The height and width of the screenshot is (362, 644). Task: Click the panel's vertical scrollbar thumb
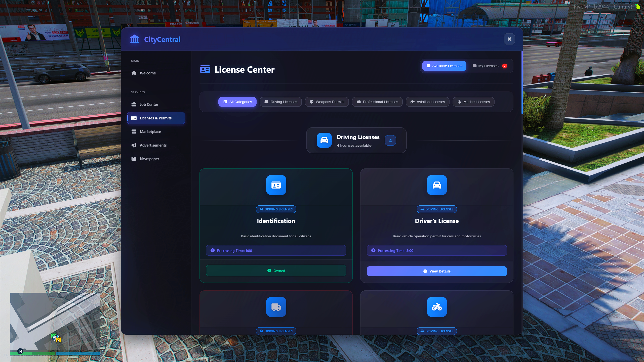(x=522, y=82)
